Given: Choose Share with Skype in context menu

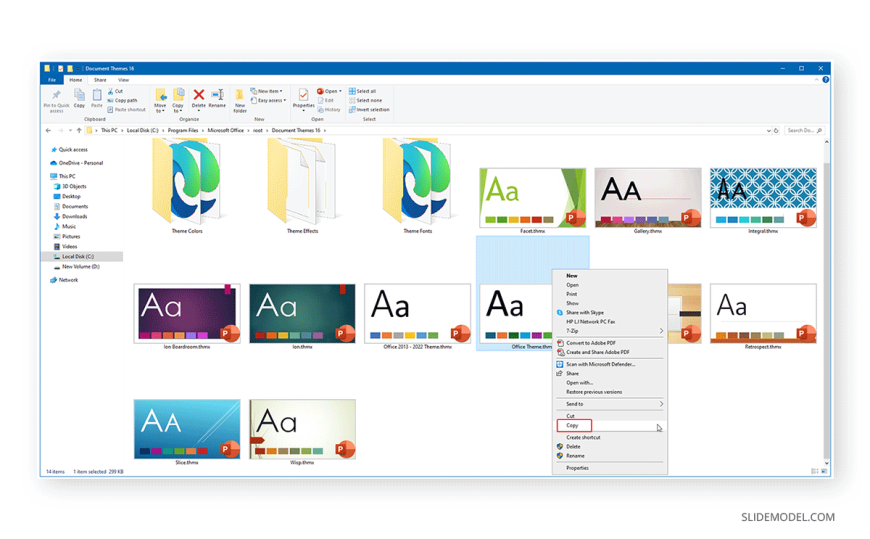Looking at the screenshot, I should pyautogui.click(x=610, y=313).
